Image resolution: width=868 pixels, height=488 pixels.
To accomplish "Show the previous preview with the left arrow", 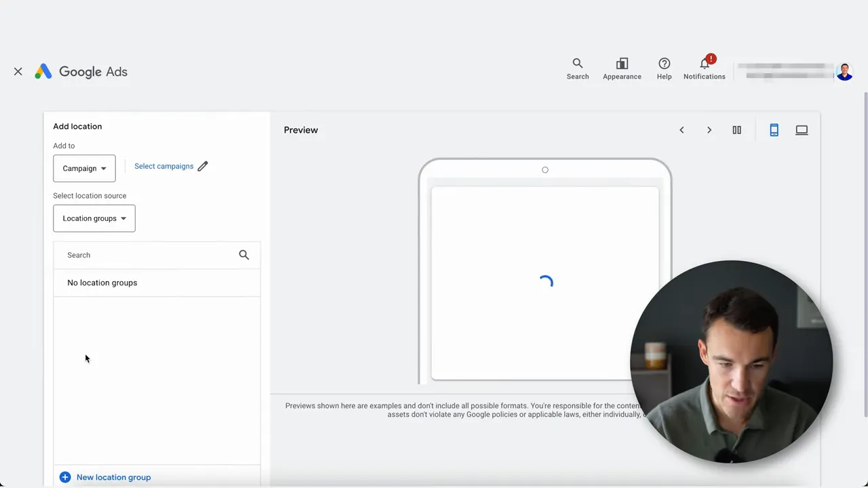I will point(682,129).
